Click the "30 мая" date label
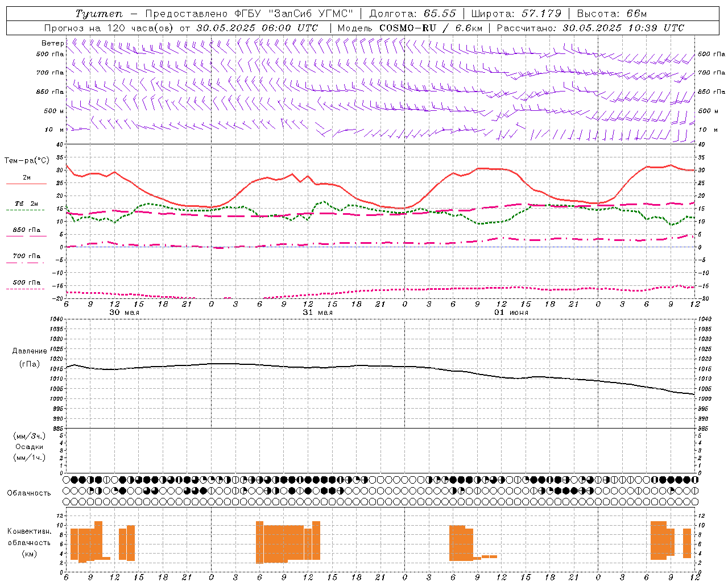This screenshot has width=728, height=582. click(x=125, y=313)
